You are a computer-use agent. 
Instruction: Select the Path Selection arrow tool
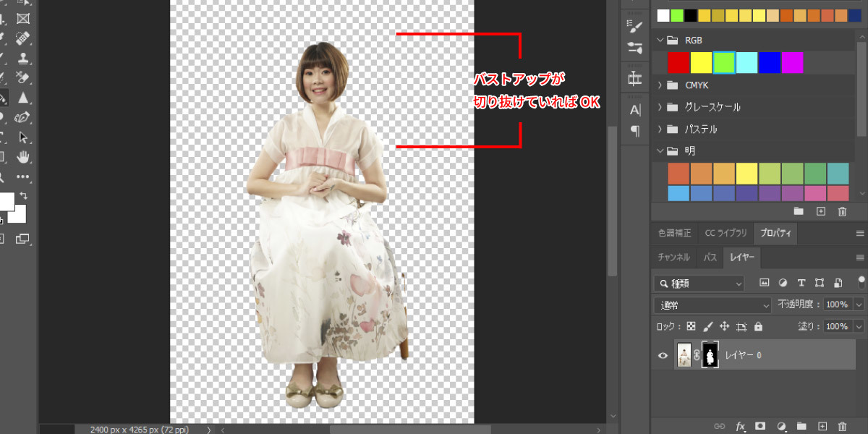click(x=23, y=136)
